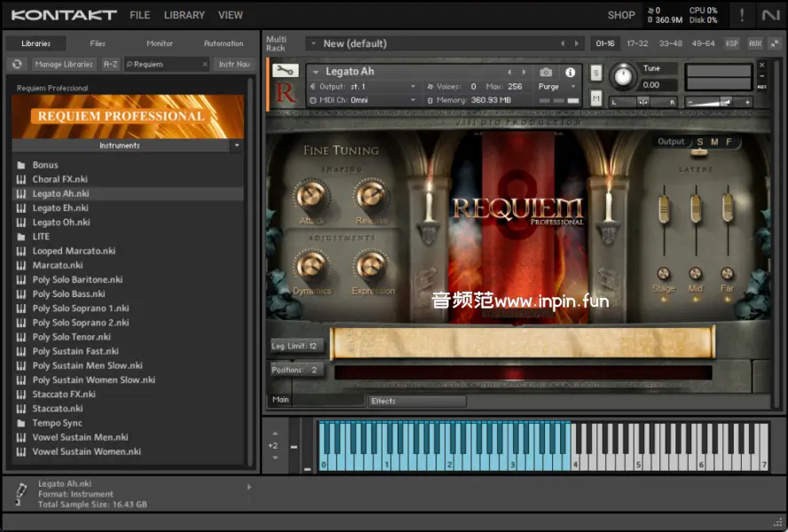The image size is (788, 532).
Task: Open the multi rack preset dropdown arrow
Action: [x=313, y=43]
